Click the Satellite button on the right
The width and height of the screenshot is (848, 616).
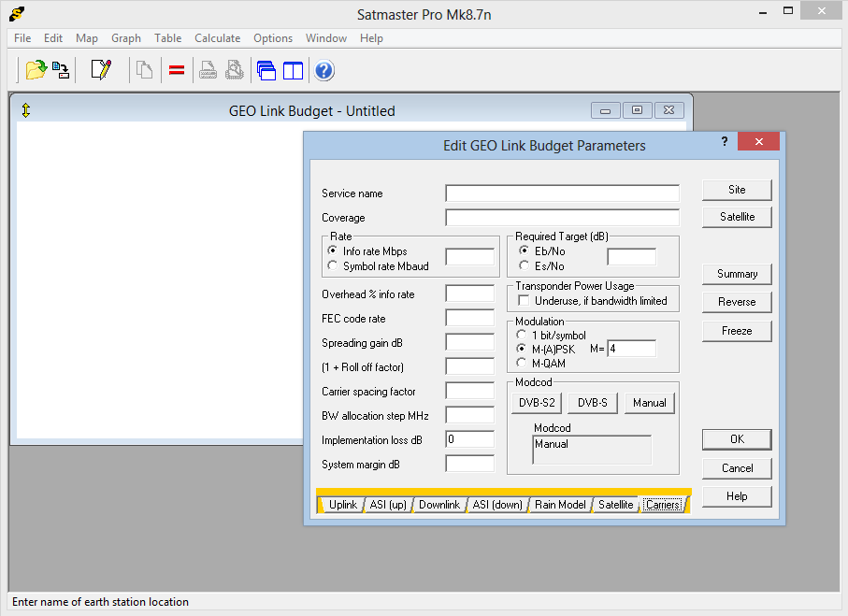tap(737, 217)
